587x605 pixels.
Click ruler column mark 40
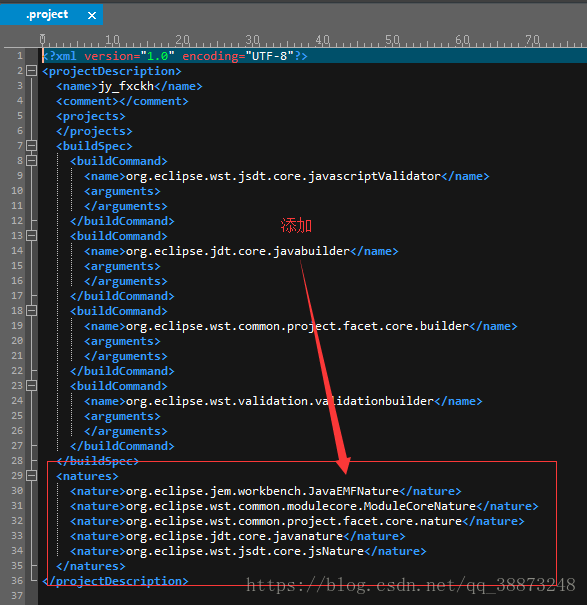pos(322,40)
